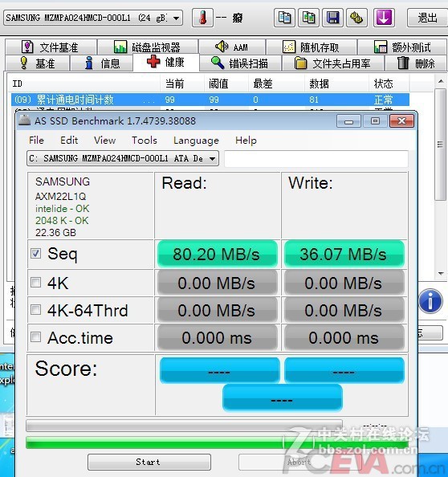The height and width of the screenshot is (477, 448).
Task: Click the total score box
Action: [x=283, y=398]
